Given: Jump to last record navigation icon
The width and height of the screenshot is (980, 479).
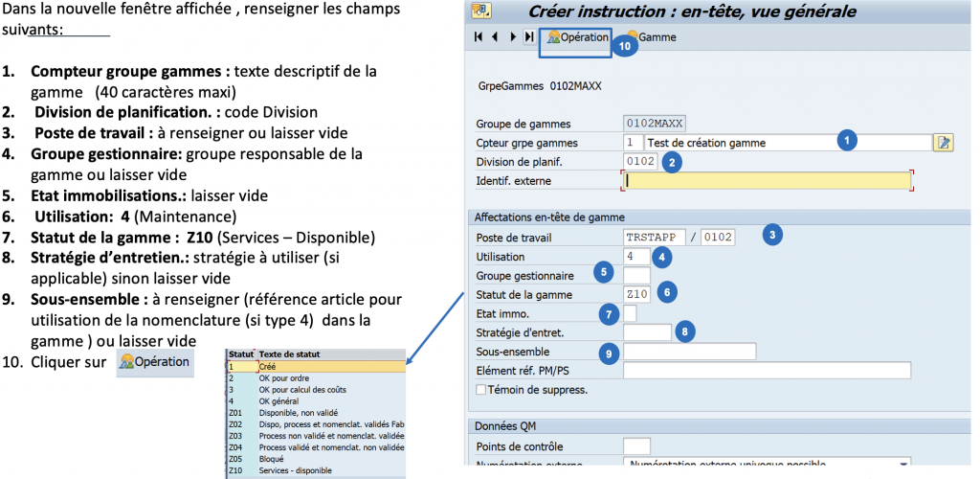Looking at the screenshot, I should (x=529, y=37).
